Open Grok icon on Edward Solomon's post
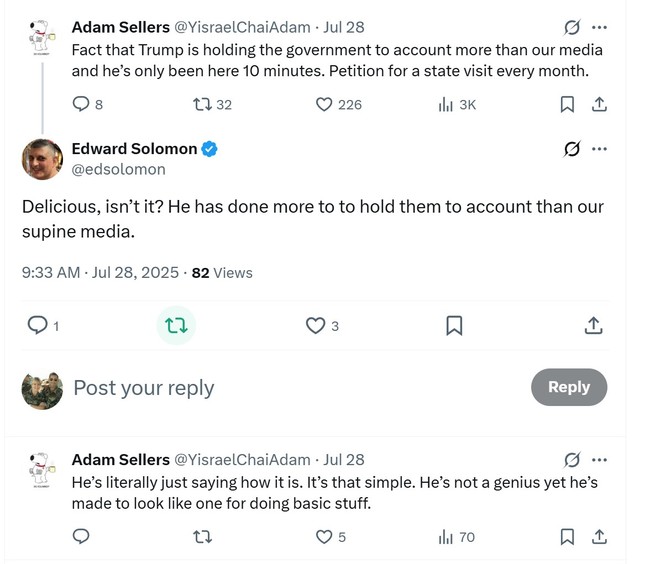The image size is (650, 564). 572,149
